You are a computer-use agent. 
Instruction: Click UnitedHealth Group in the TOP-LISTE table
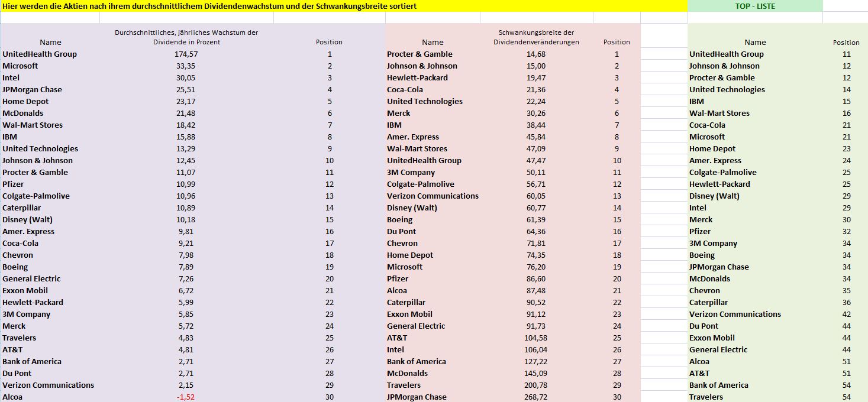pos(727,54)
